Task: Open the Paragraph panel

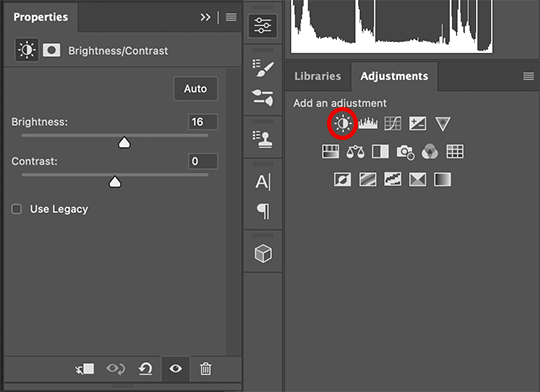Action: (263, 211)
